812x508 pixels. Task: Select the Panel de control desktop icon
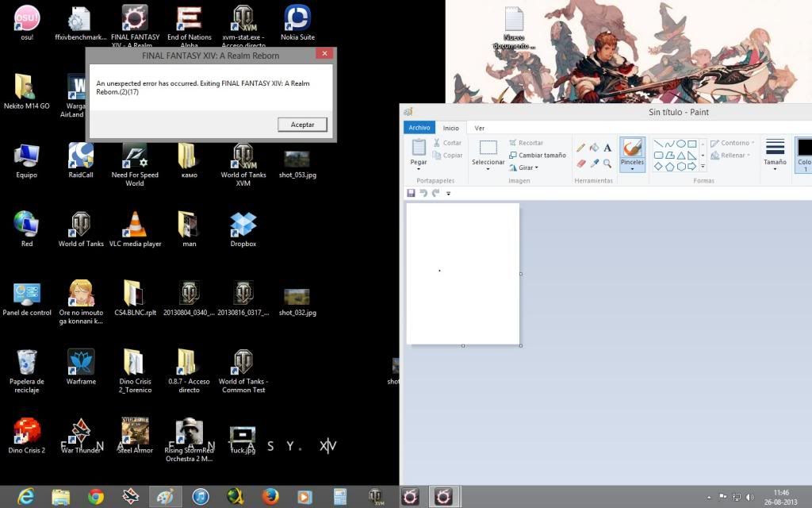27,298
